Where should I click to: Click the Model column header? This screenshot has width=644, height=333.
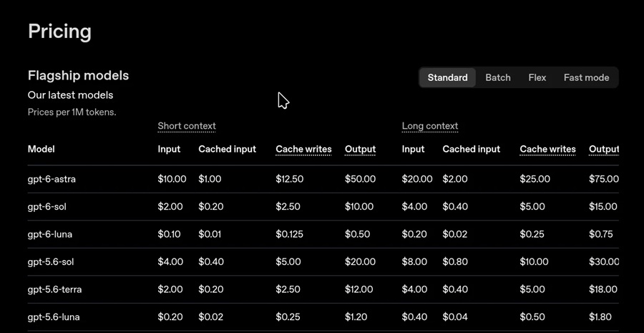(x=41, y=149)
